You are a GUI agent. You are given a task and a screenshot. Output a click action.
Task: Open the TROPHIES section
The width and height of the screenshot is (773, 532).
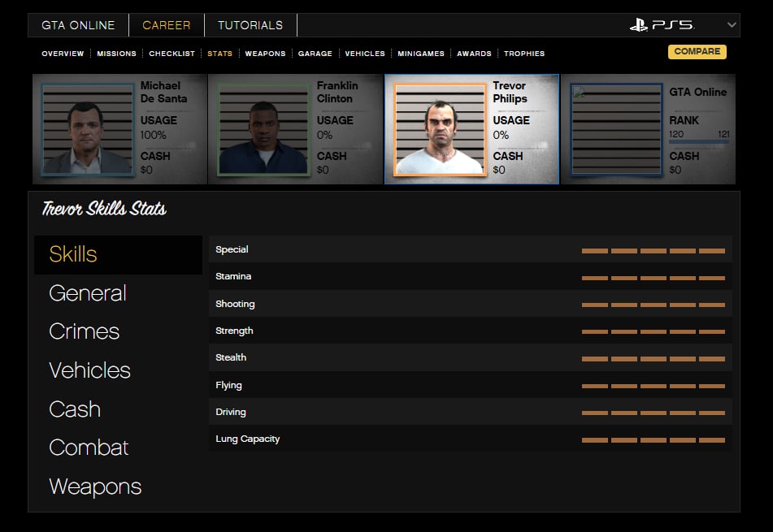coord(524,54)
